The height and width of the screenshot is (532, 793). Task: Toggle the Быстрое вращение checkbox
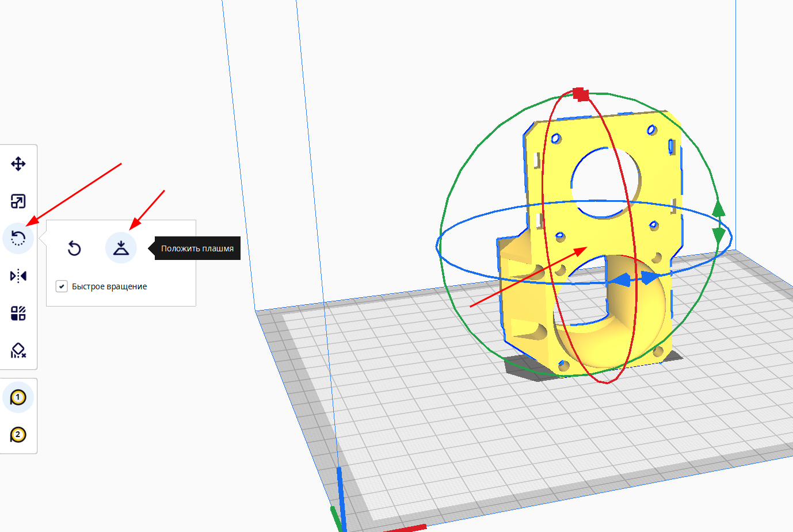(62, 286)
